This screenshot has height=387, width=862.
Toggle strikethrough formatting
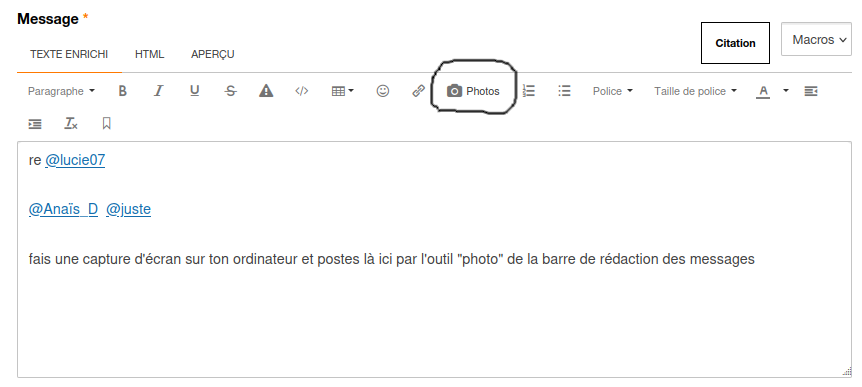(231, 91)
